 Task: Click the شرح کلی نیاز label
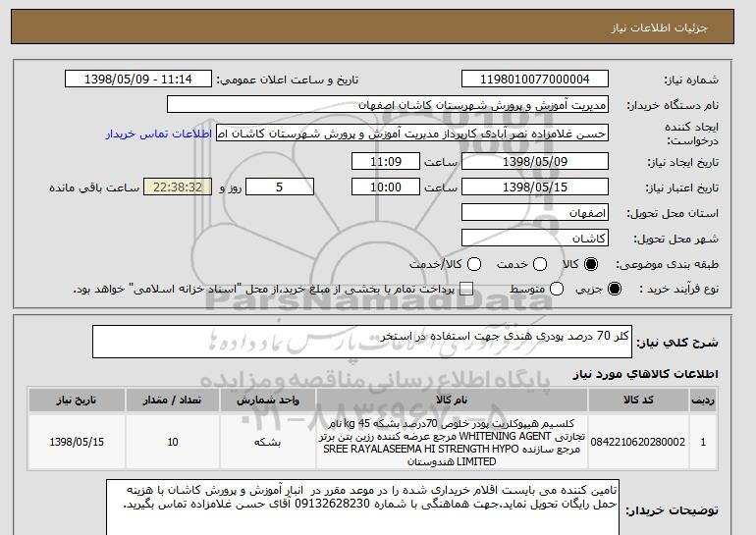click(677, 343)
